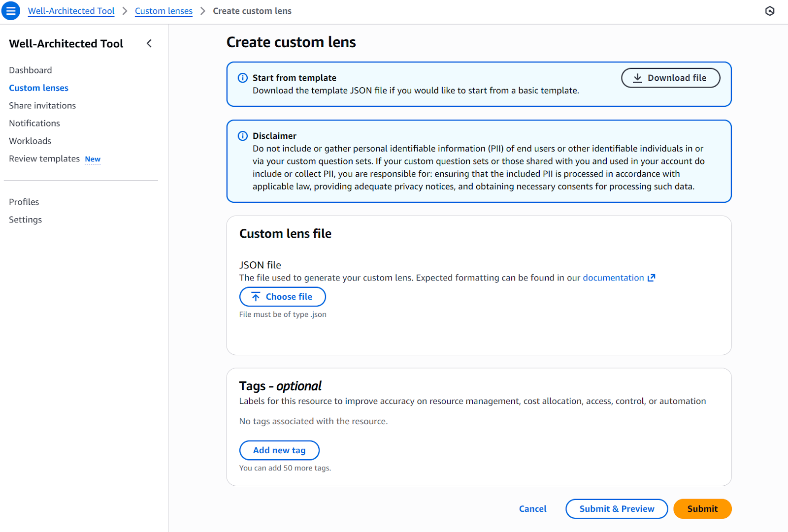Click the New badge beside Review templates
Viewport: 788px width, 532px height.
93,159
